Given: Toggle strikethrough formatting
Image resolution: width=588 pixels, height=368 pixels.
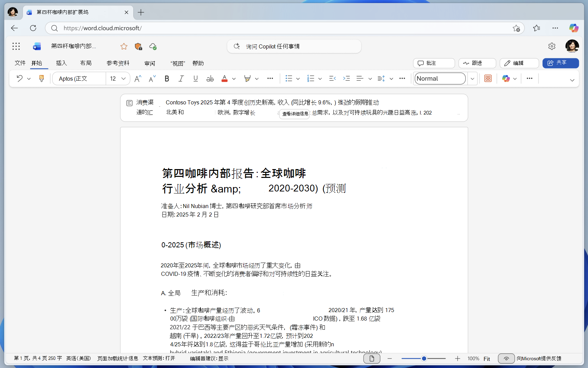Looking at the screenshot, I should click(210, 79).
